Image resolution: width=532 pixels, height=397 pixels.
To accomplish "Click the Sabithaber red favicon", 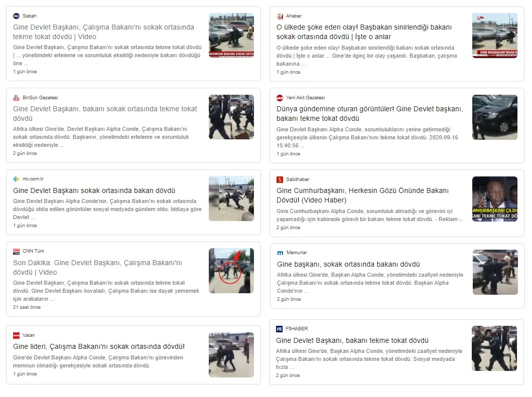I will [x=280, y=179].
